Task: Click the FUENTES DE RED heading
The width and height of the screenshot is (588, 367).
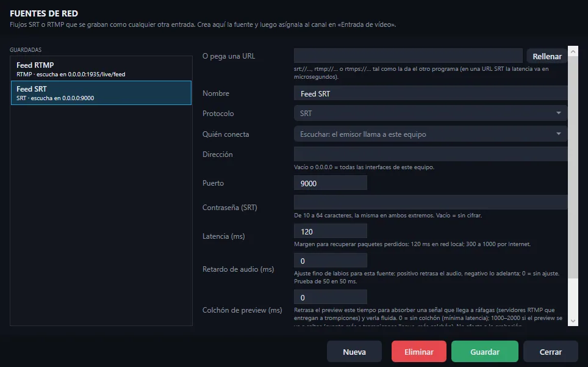Action: (x=44, y=13)
